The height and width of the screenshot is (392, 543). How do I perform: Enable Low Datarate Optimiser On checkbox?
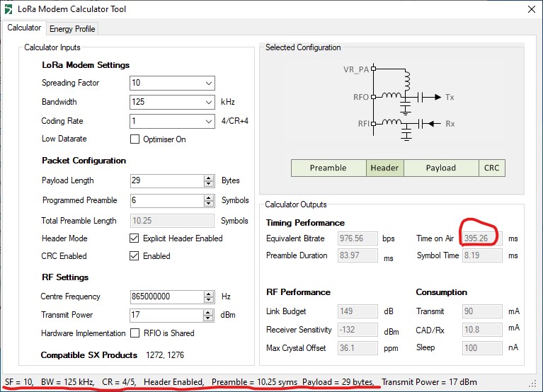[x=135, y=139]
